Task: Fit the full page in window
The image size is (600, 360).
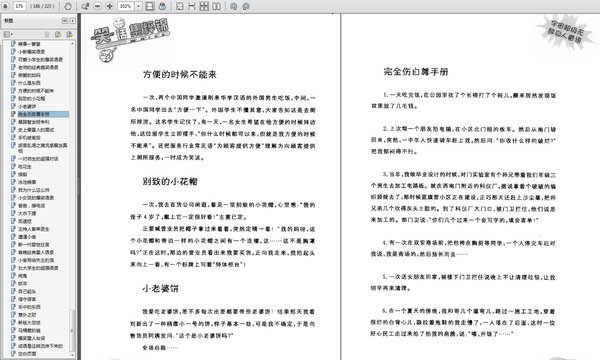Action: [180, 6]
